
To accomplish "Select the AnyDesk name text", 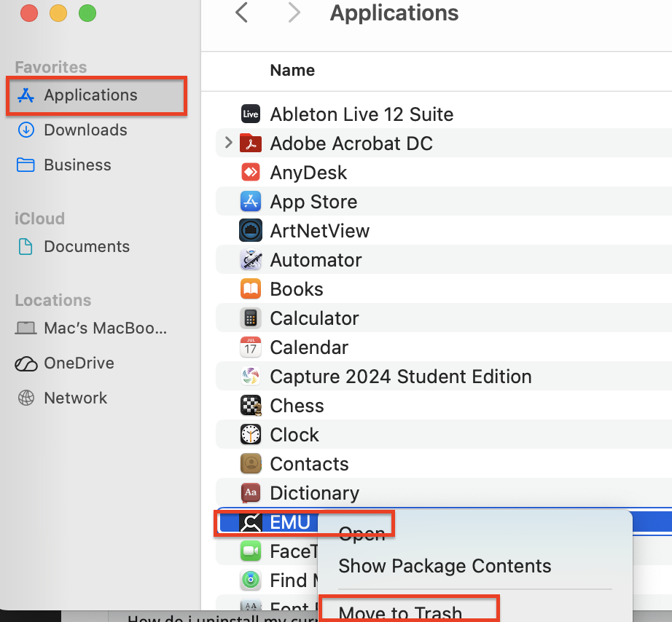I will (308, 173).
